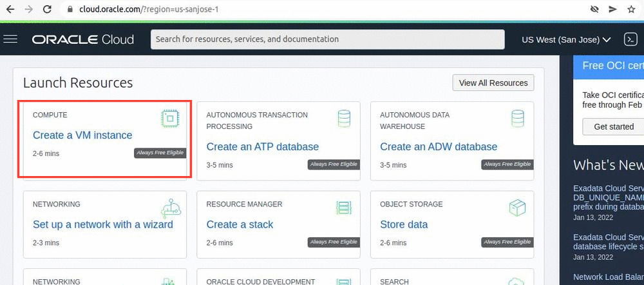Click the AUTONOMOUS TRANSACTION PROCESSING label
The width and height of the screenshot is (644, 285).
[x=257, y=121]
